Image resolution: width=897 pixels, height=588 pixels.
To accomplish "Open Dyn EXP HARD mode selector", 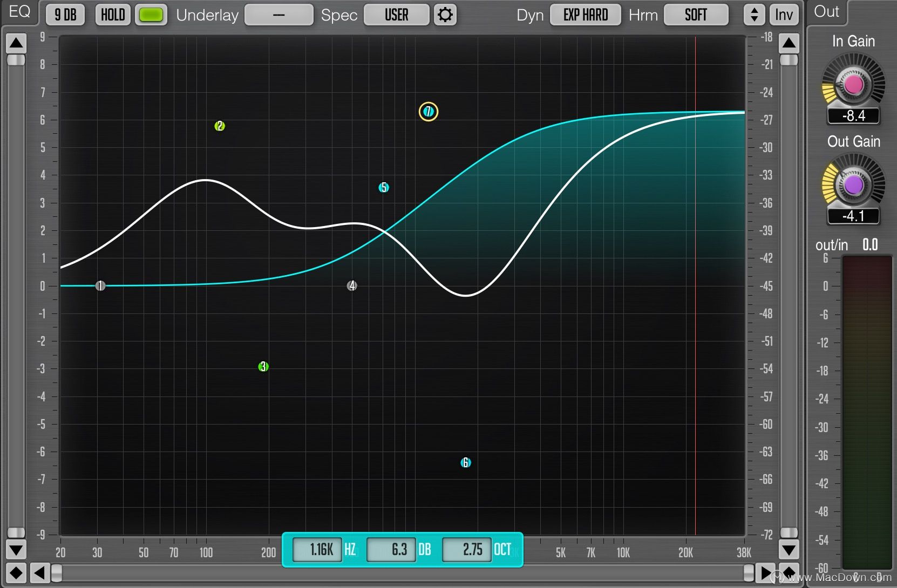I will point(586,15).
